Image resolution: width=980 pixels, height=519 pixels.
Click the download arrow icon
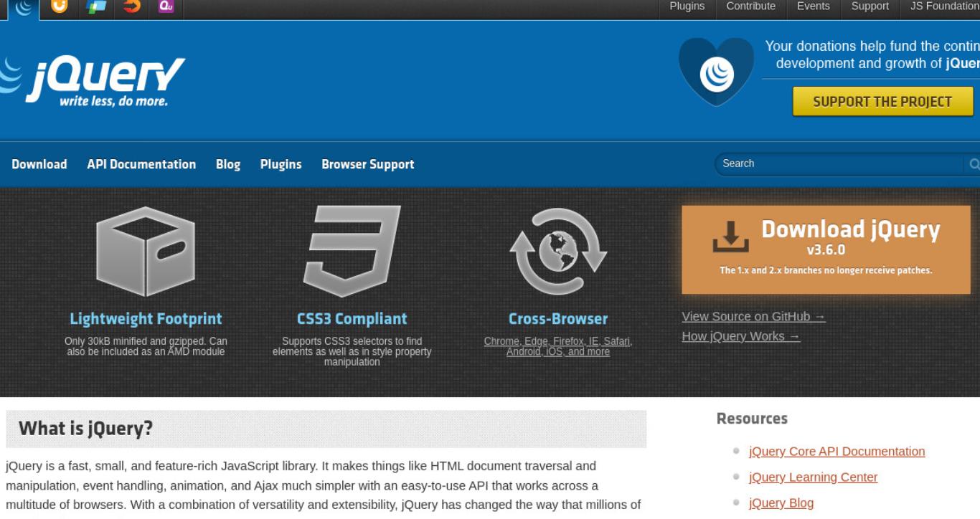point(730,236)
